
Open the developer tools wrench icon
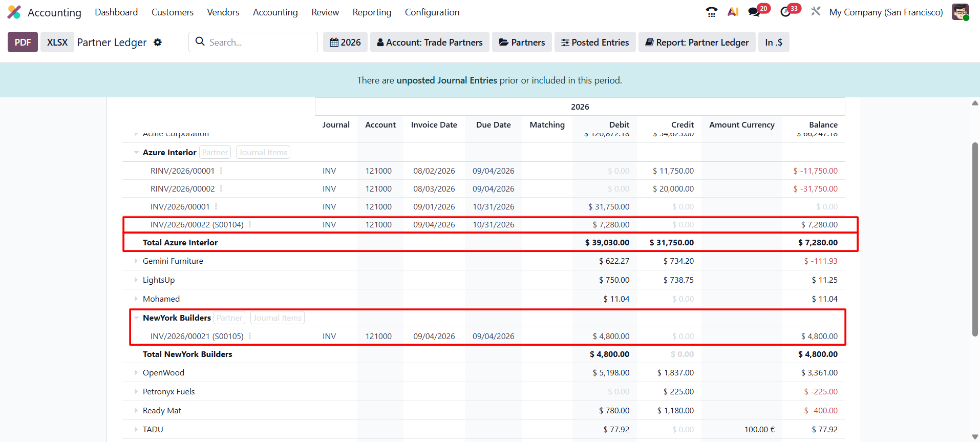(x=816, y=11)
